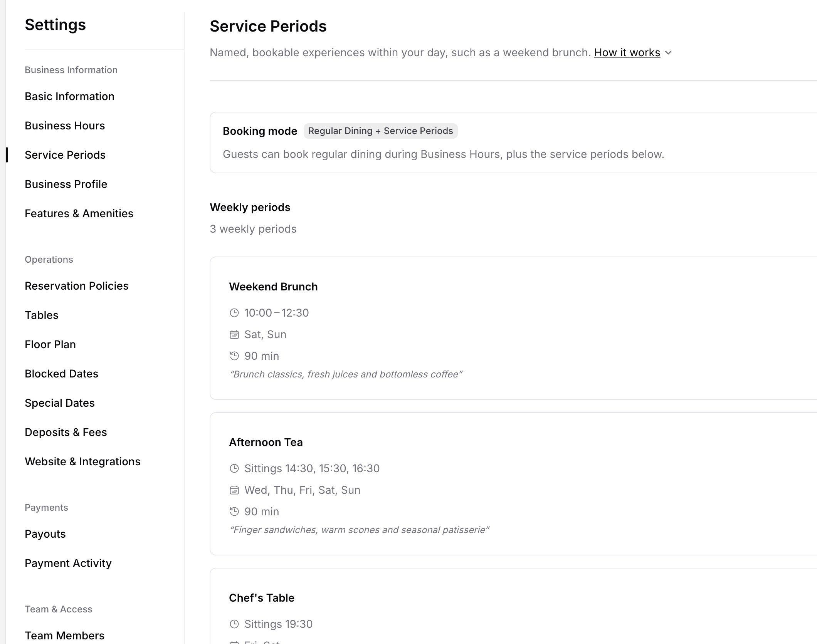This screenshot has width=817, height=644.
Task: Click the clock icon by Sittings 14:30, 15:30, 16:30
Action: tap(234, 468)
